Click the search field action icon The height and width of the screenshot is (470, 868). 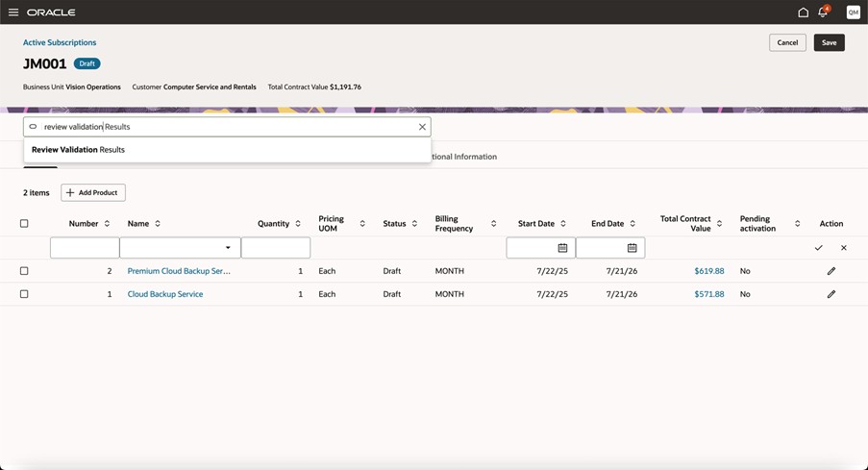pos(33,127)
